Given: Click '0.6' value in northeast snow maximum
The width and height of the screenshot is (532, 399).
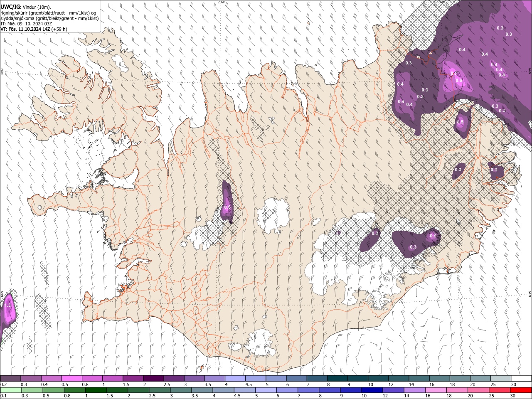Looking at the screenshot, I should tap(459, 81).
